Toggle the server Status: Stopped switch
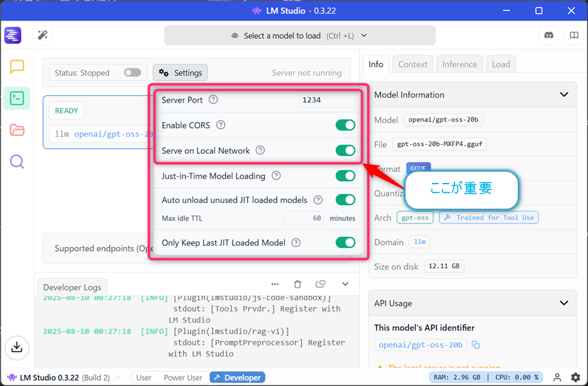This screenshot has height=386, width=588. click(x=133, y=72)
